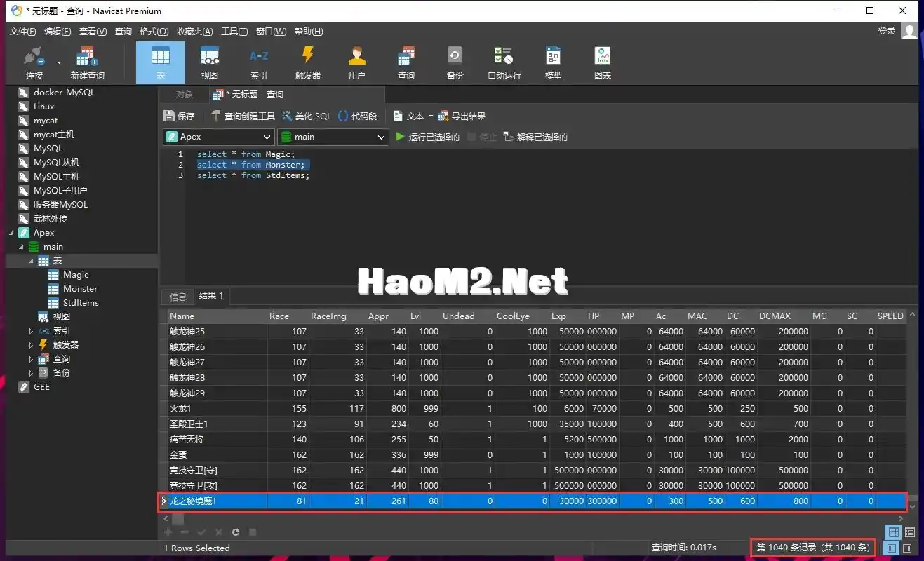Open the 代码段 snippets button
This screenshot has width=924, height=561.
[357, 116]
